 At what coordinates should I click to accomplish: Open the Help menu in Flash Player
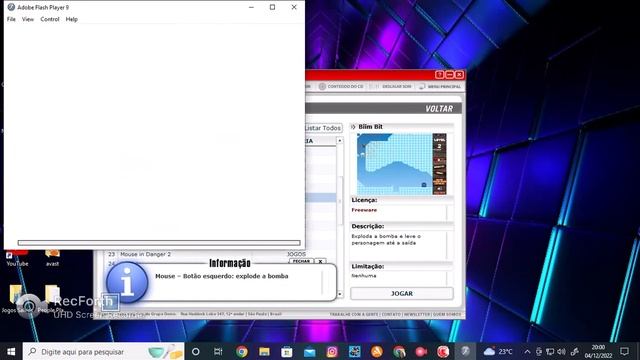(71, 19)
